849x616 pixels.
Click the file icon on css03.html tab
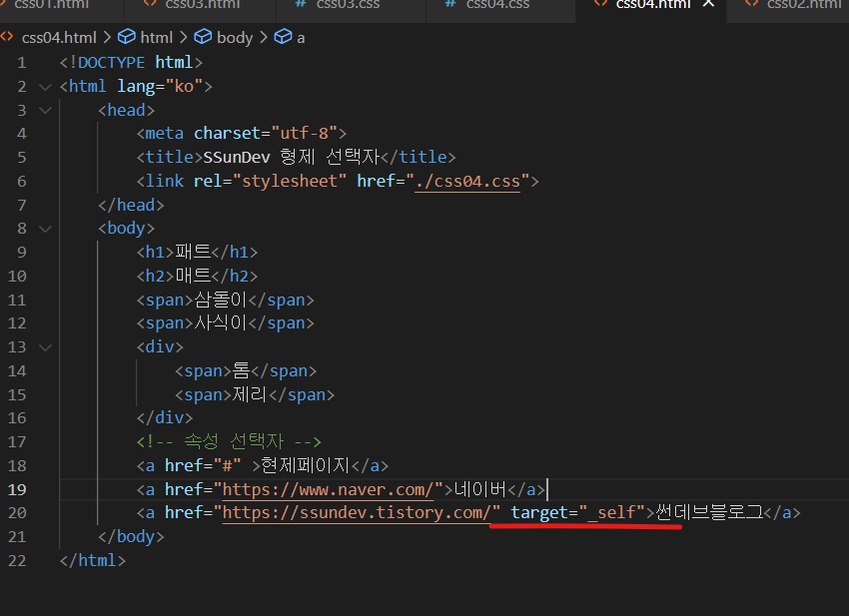coord(150,3)
